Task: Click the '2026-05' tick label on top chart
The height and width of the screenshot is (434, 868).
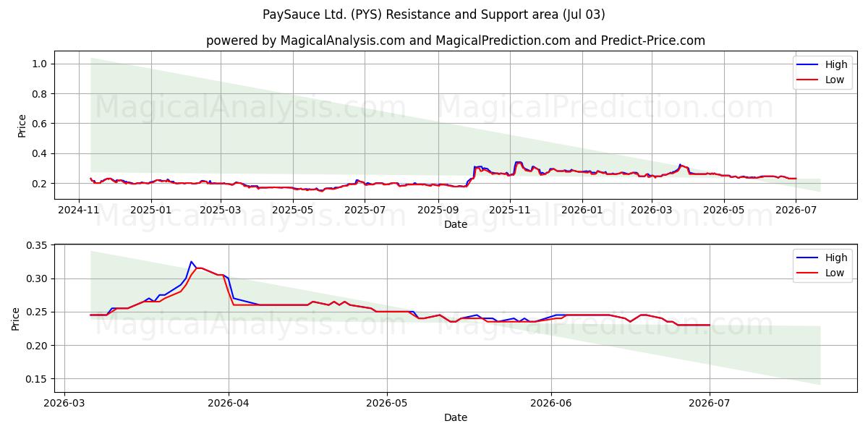Action: click(723, 210)
